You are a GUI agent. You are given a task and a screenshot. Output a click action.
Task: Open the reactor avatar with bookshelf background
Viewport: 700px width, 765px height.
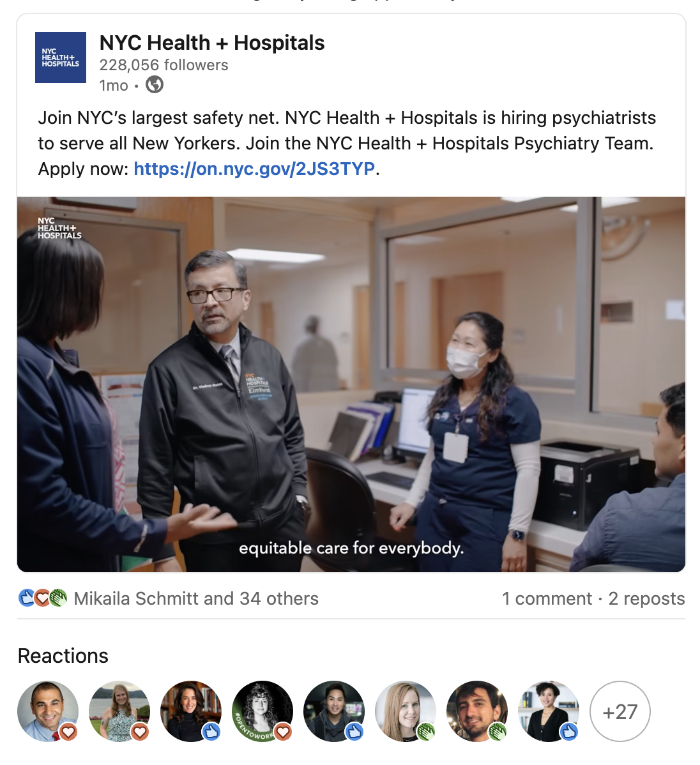pyautogui.click(x=191, y=711)
